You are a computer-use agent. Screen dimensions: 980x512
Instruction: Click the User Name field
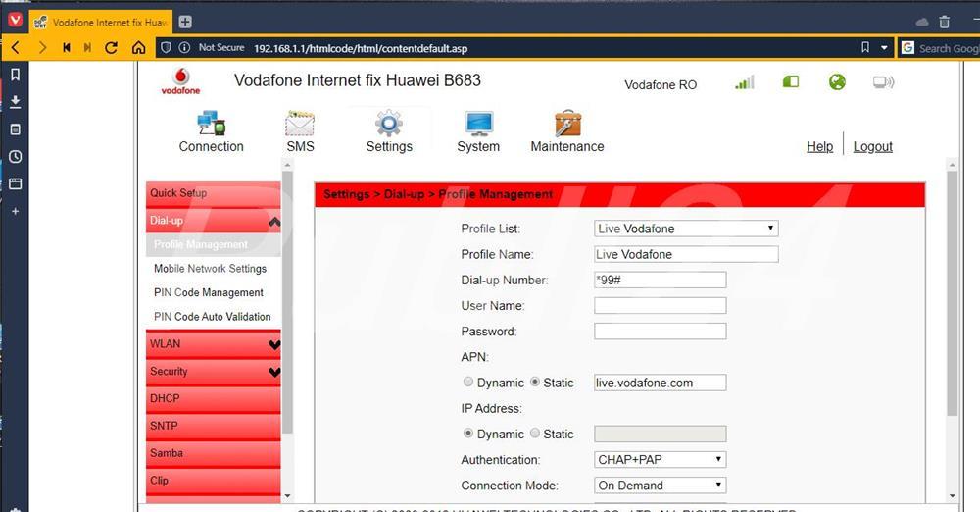pyautogui.click(x=660, y=305)
